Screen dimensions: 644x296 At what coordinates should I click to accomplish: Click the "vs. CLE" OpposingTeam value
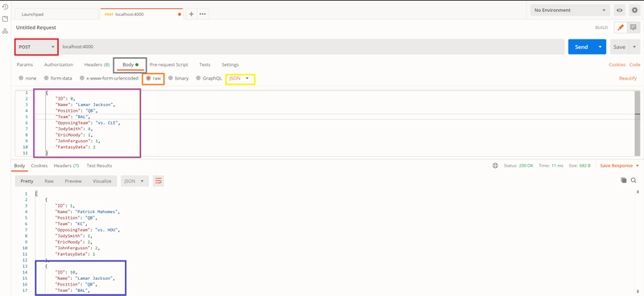click(107, 123)
